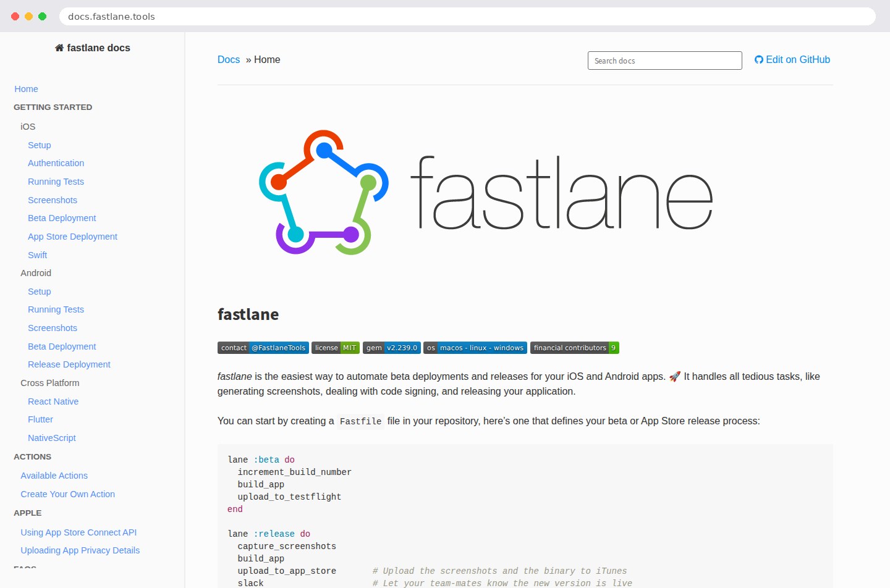
Task: Open Using App Store Connect API
Action: (x=78, y=532)
